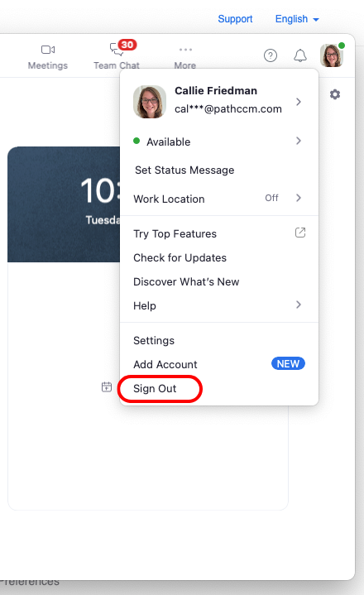The height and width of the screenshot is (595, 364).
Task: Choose Discover What's New
Action: [x=186, y=281]
